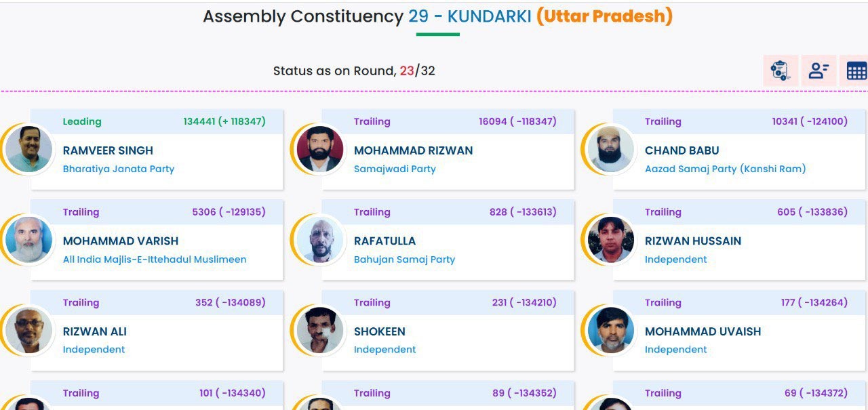The width and height of the screenshot is (868, 410).
Task: Click the Samajwadi Party label
Action: (x=395, y=169)
